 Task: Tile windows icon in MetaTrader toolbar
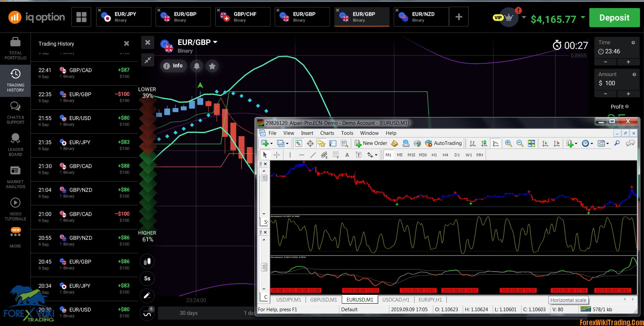click(531, 144)
